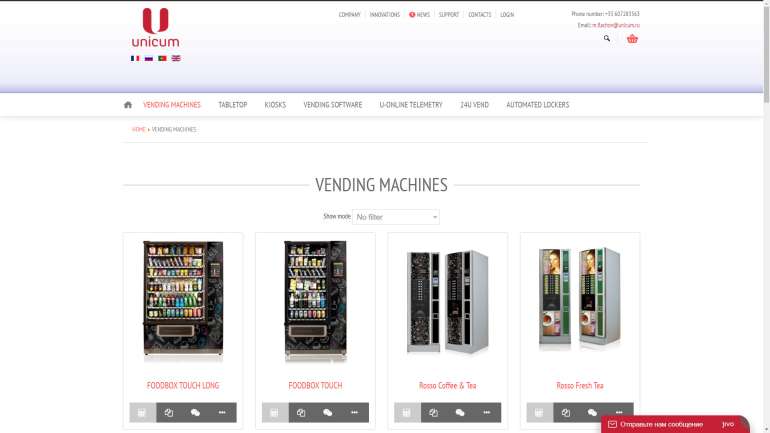The height and width of the screenshot is (433, 770).
Task: Click the compare icon under Foodbox Touch Long
Action: (x=169, y=412)
